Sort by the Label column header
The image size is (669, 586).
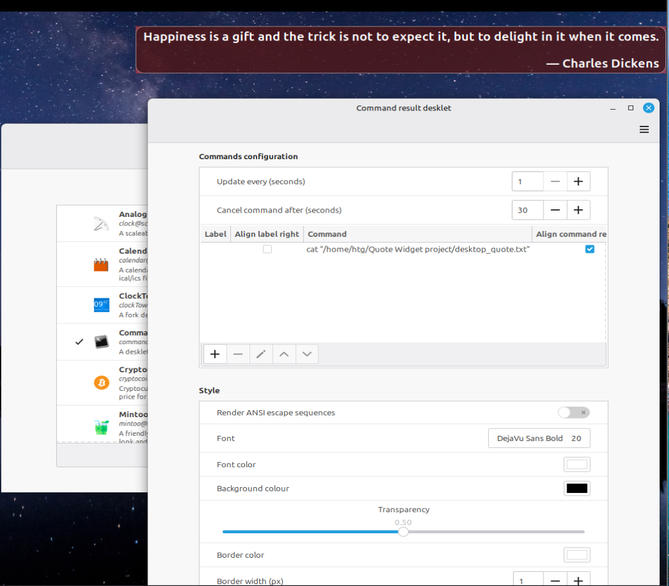[215, 234]
